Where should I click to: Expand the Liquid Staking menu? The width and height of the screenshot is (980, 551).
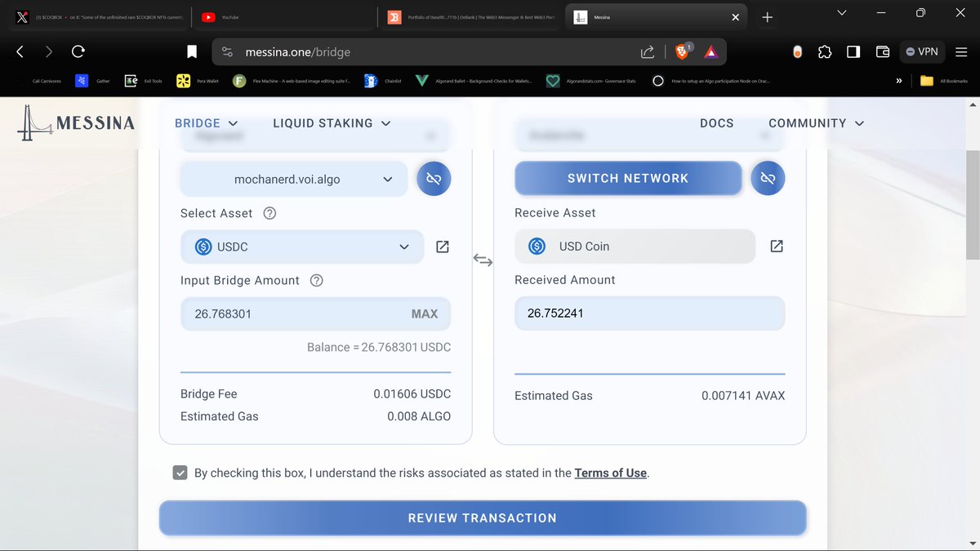pos(332,123)
